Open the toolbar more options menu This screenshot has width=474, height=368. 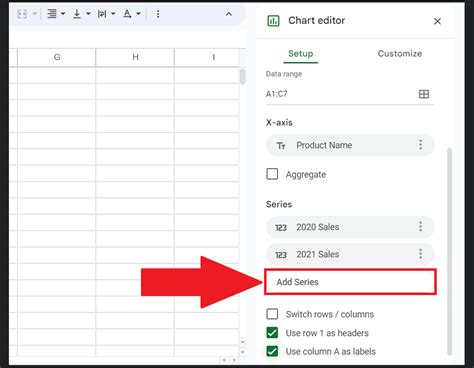coord(158,14)
